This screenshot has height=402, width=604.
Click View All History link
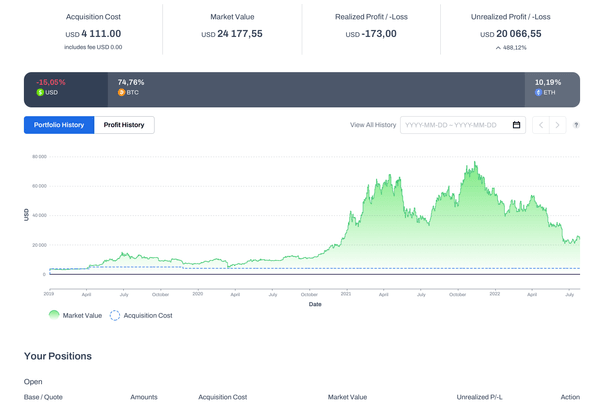click(373, 125)
